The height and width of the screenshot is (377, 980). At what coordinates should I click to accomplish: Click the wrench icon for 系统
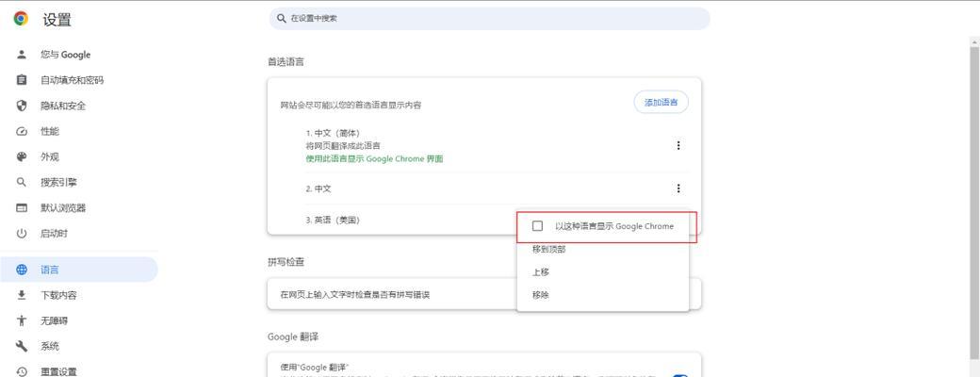[x=22, y=346]
